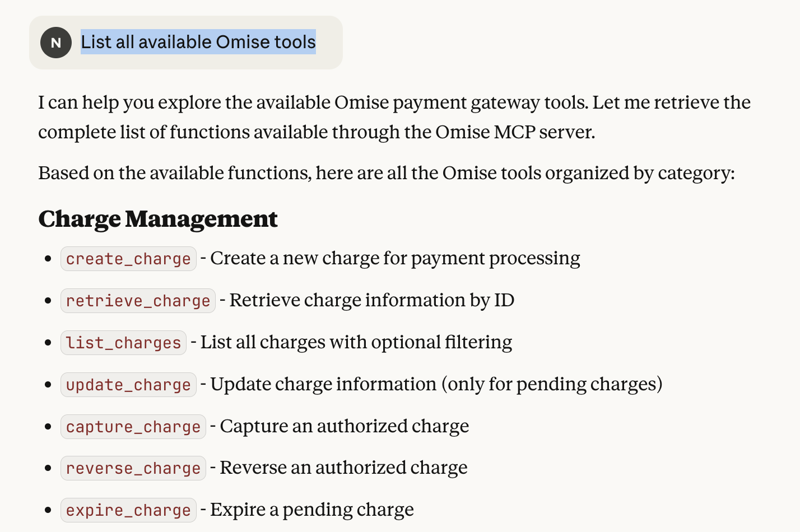The width and height of the screenshot is (800, 532).
Task: Click the user avatar with letter N
Action: 55,43
